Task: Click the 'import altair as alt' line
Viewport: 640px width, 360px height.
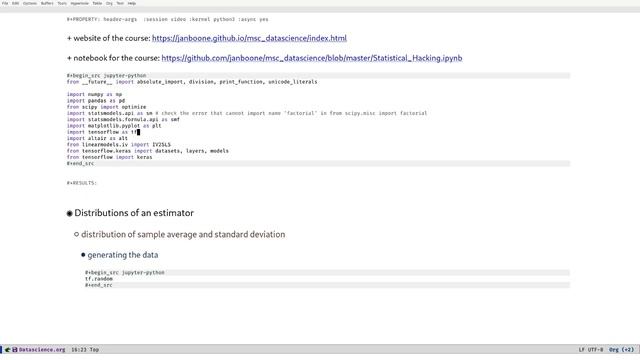Action: [98, 138]
